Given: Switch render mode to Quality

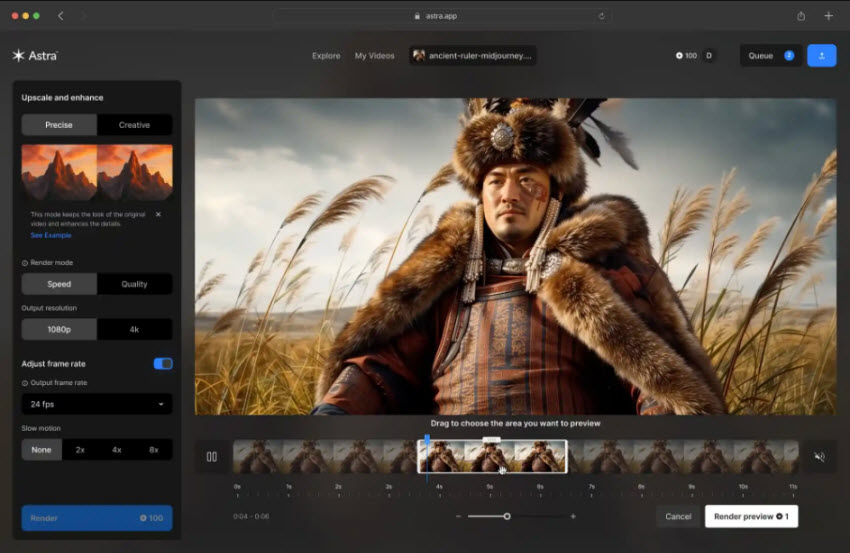Looking at the screenshot, I should click(134, 284).
